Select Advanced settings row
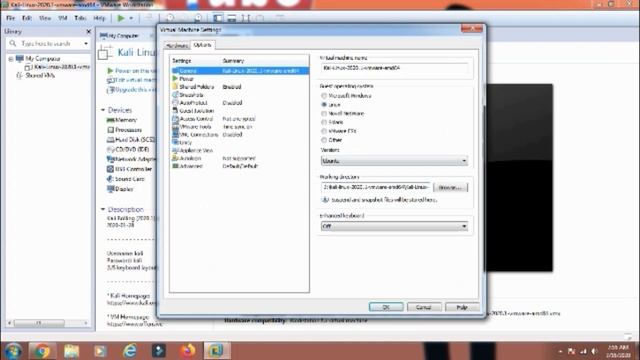 240,166
